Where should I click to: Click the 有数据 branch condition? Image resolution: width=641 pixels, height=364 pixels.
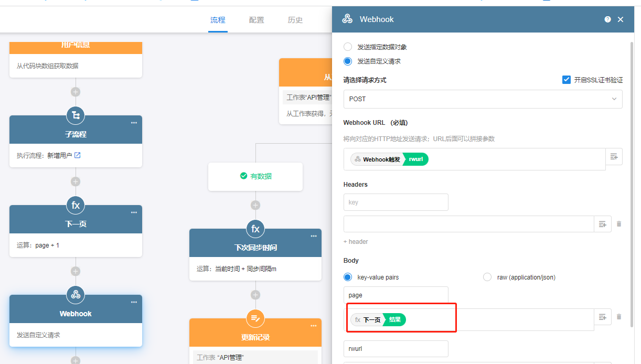coord(255,176)
